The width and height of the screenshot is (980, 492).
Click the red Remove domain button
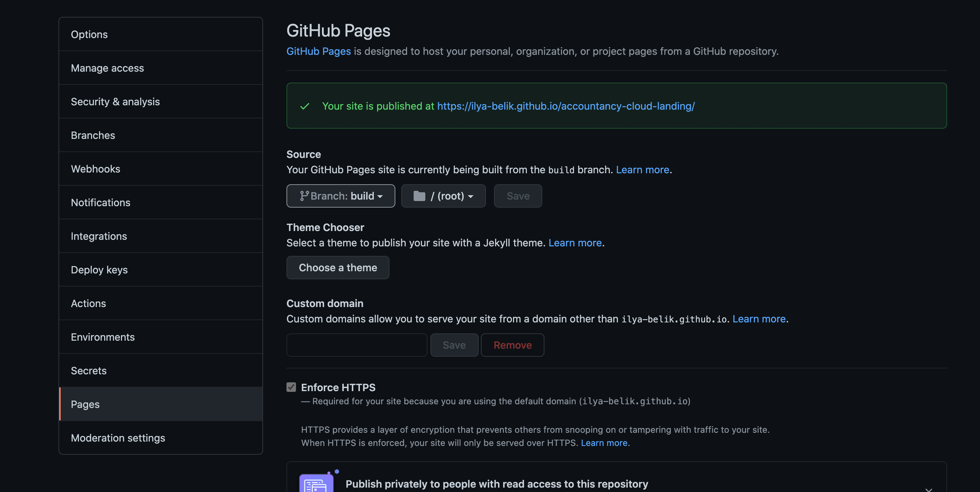(x=512, y=345)
